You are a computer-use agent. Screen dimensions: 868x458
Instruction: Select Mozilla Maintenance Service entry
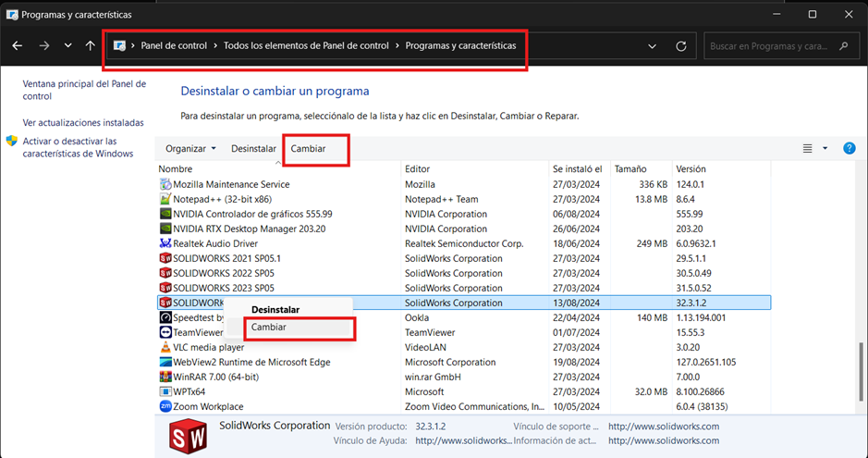[x=231, y=184]
